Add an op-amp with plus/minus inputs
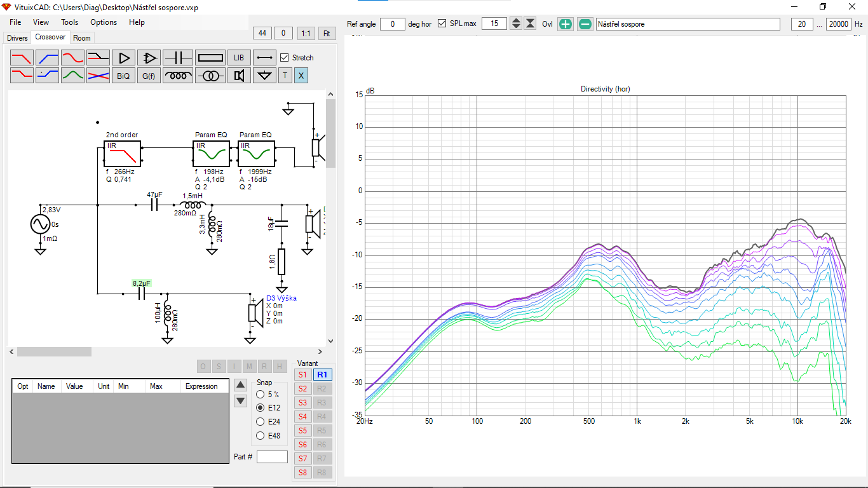This screenshot has width=868, height=488. [x=149, y=58]
